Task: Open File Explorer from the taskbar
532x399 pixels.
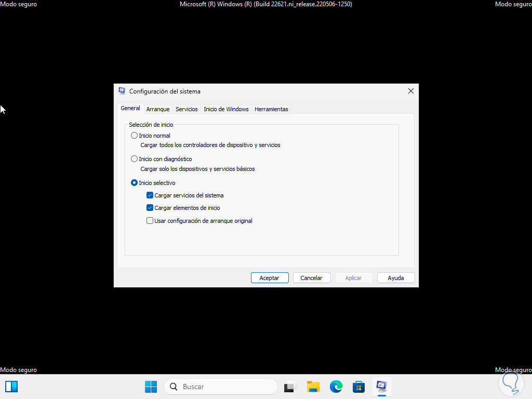Action: 313,387
